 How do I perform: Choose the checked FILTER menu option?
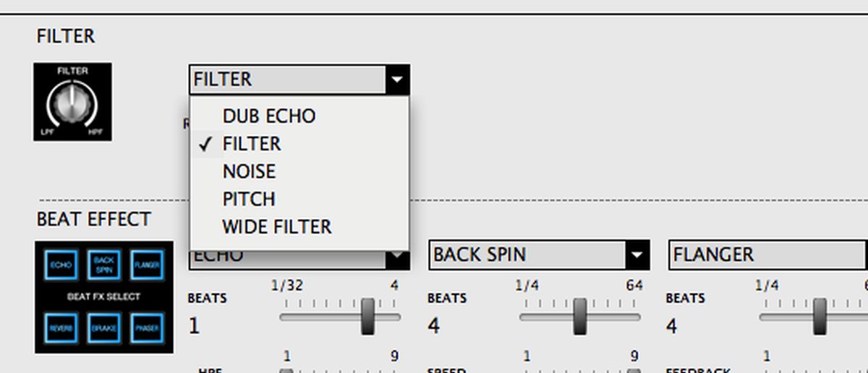252,144
